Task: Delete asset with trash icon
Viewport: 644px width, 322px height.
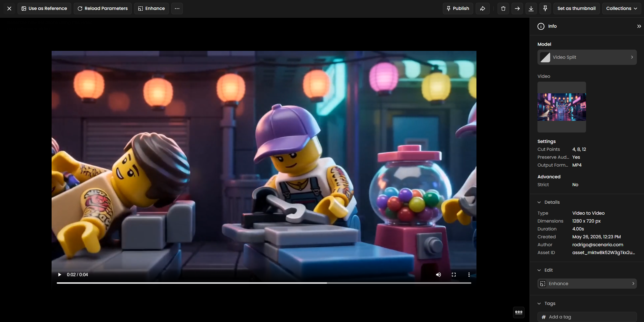Action: click(503, 8)
